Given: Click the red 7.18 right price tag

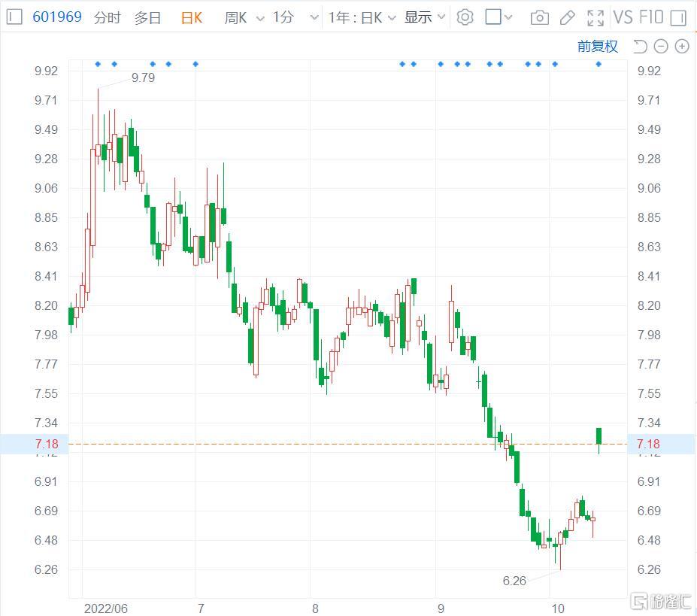Looking at the screenshot, I should [x=648, y=444].
